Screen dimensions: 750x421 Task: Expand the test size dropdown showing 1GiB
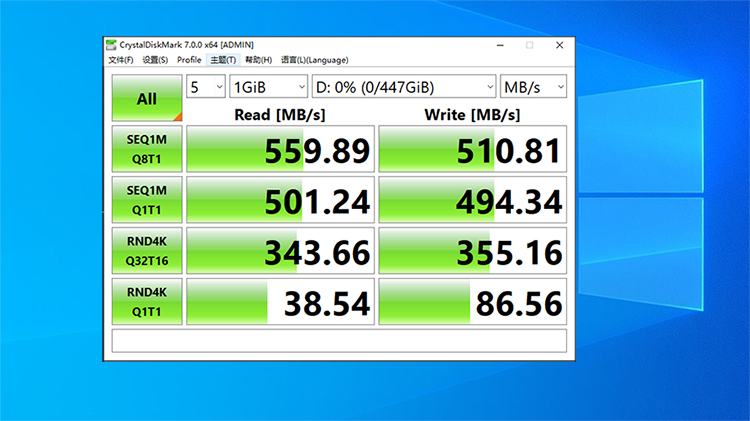269,87
